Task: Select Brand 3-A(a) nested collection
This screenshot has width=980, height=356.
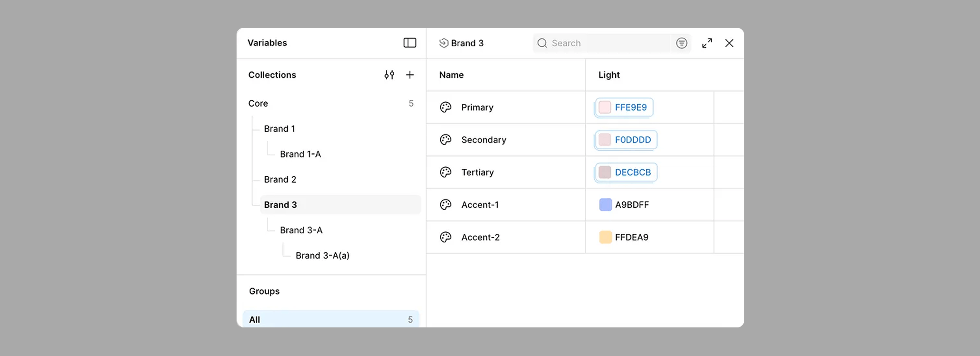Action: [322, 256]
